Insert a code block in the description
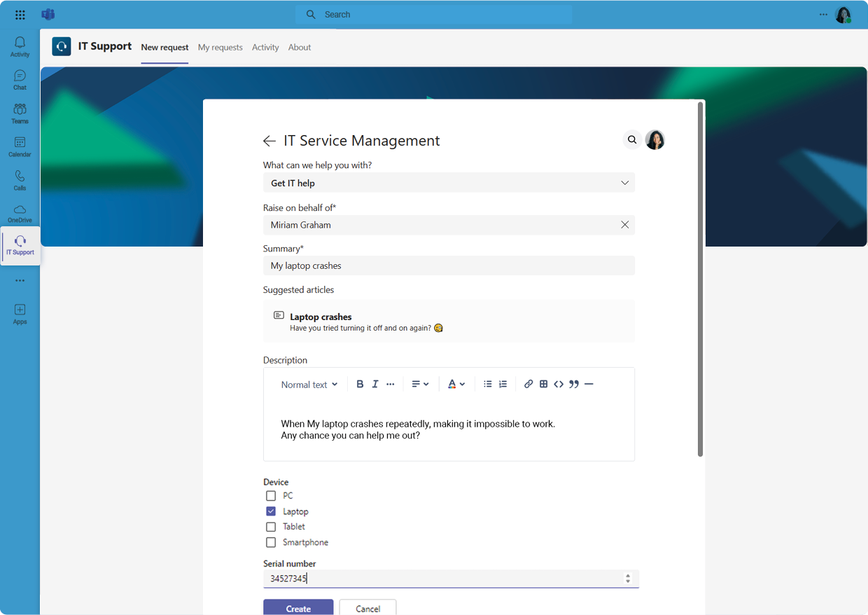868x615 pixels. click(559, 384)
